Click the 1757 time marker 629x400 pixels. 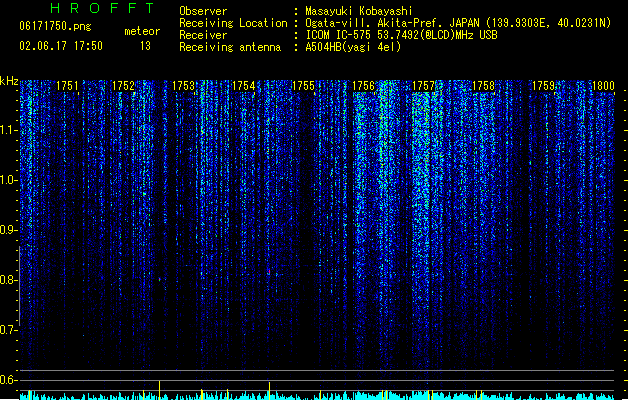pos(424,86)
